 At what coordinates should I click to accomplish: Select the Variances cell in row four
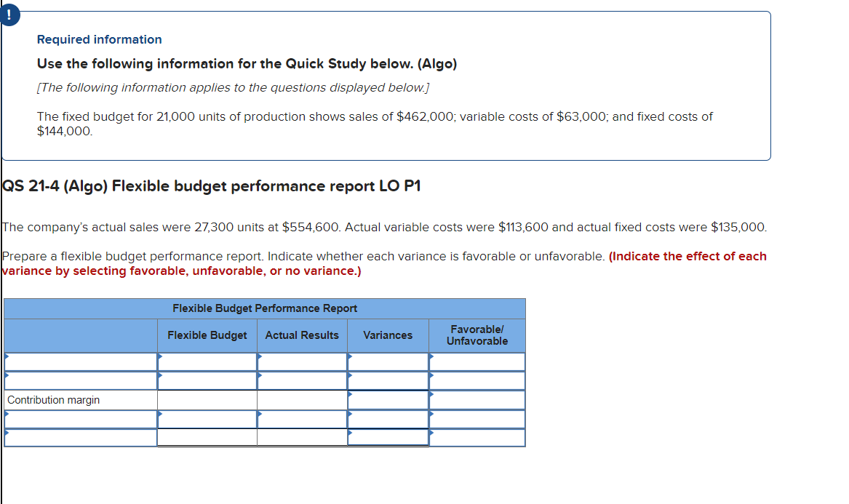(x=388, y=418)
